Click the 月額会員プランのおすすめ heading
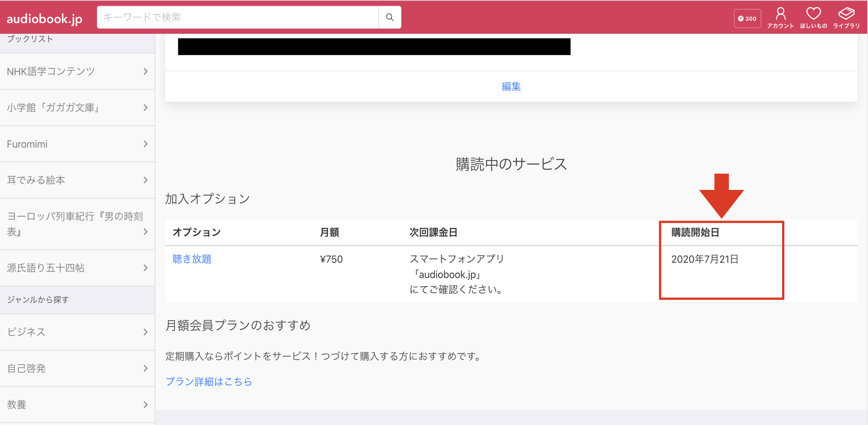The width and height of the screenshot is (868, 425). (238, 326)
